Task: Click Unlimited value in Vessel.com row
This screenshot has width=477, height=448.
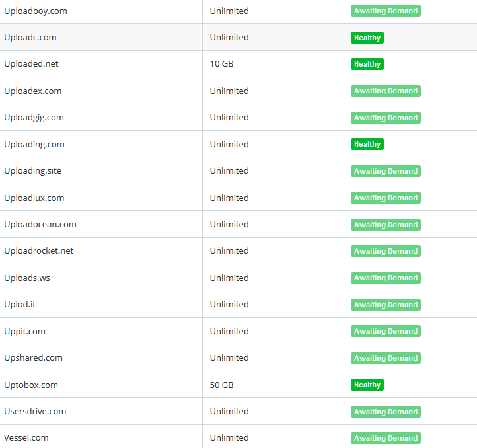Action: click(x=229, y=437)
